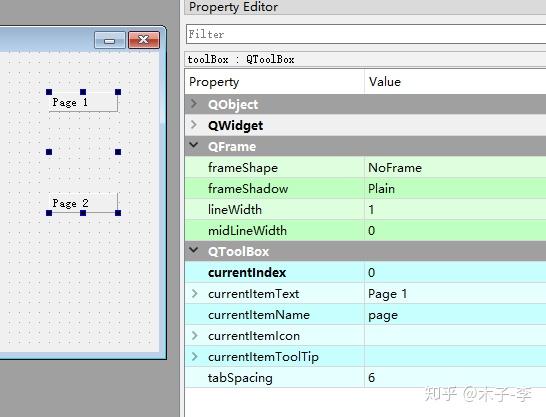Expand the currentItemToolTip property
The image size is (546, 417).
tap(195, 356)
